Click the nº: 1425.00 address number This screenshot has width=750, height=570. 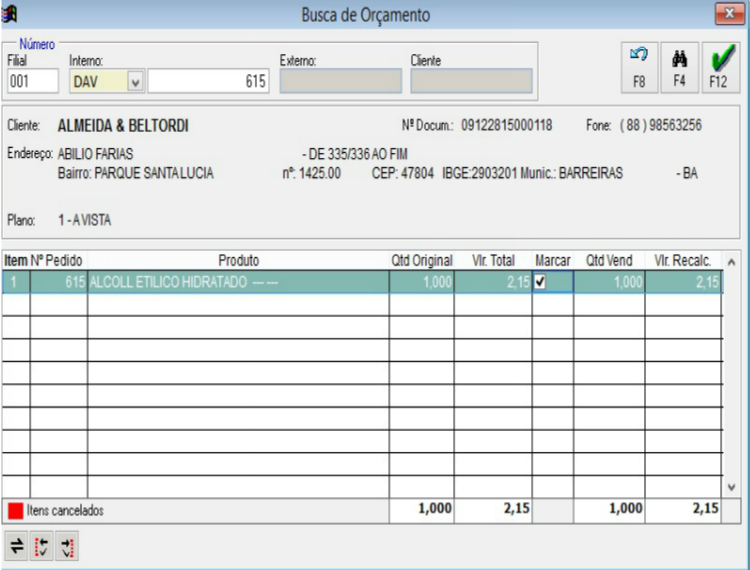click(311, 173)
